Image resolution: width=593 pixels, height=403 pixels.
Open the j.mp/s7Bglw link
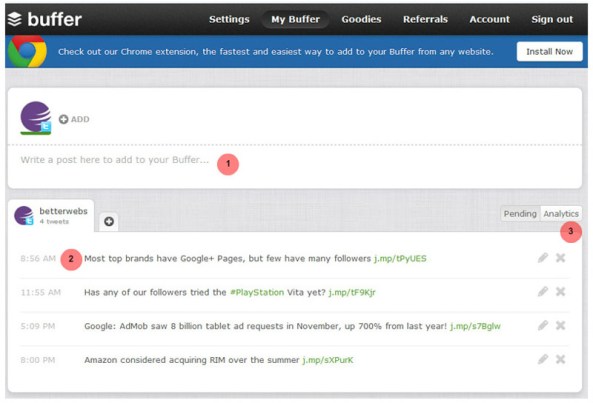point(475,326)
